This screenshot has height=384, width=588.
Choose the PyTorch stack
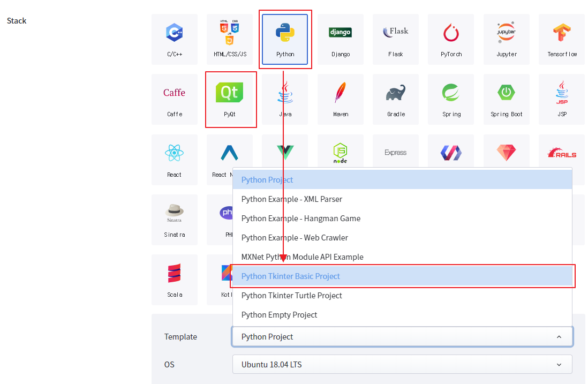click(x=451, y=40)
